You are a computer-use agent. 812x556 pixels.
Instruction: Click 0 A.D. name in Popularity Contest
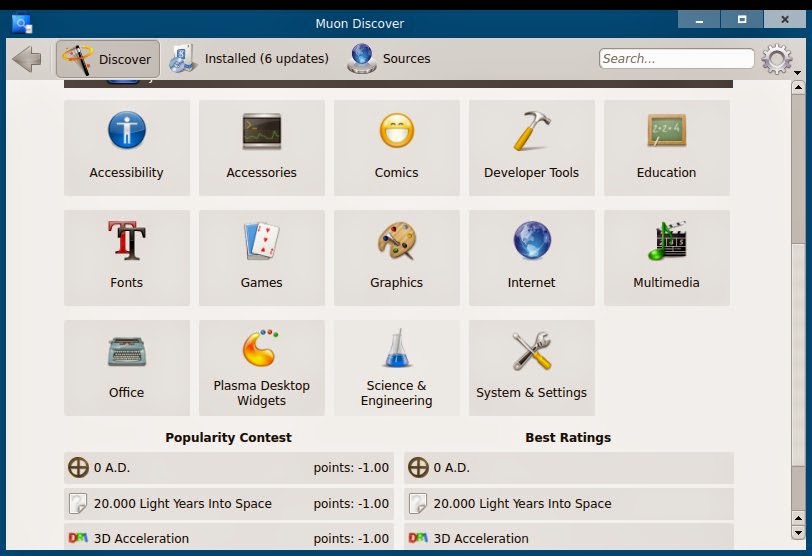[112, 467]
